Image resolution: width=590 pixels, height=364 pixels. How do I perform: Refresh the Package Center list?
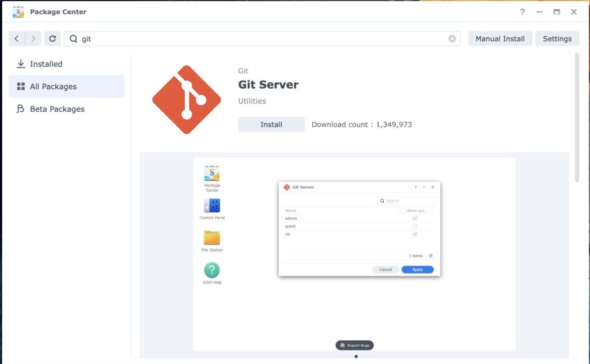[52, 39]
